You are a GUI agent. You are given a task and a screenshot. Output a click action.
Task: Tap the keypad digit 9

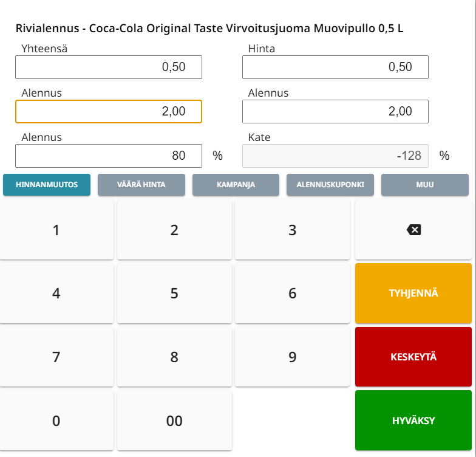(x=293, y=357)
